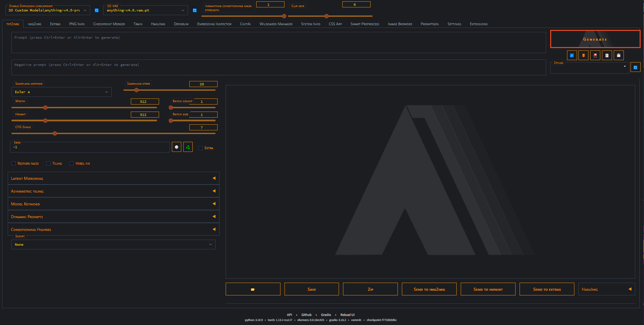Viewport: 644px width, 325px height.
Task: Click the CFG Scale number field
Action: [203, 127]
